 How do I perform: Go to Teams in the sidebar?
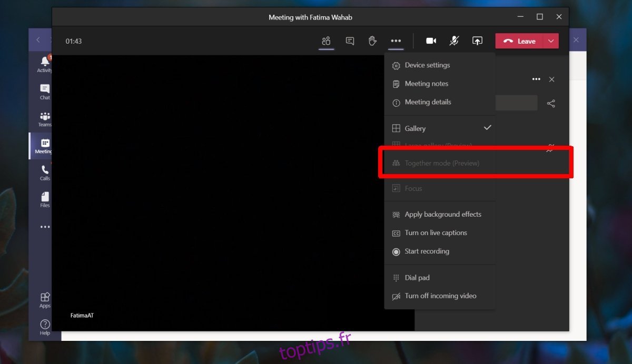[x=45, y=119]
